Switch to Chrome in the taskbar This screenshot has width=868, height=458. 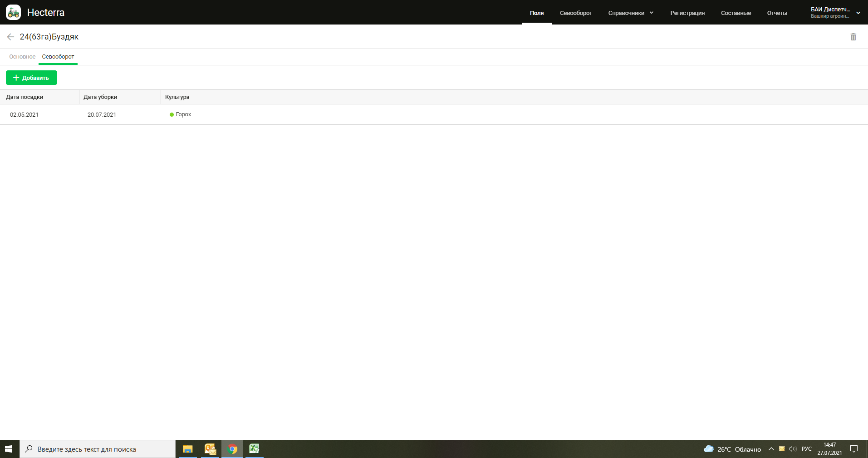(232, 449)
